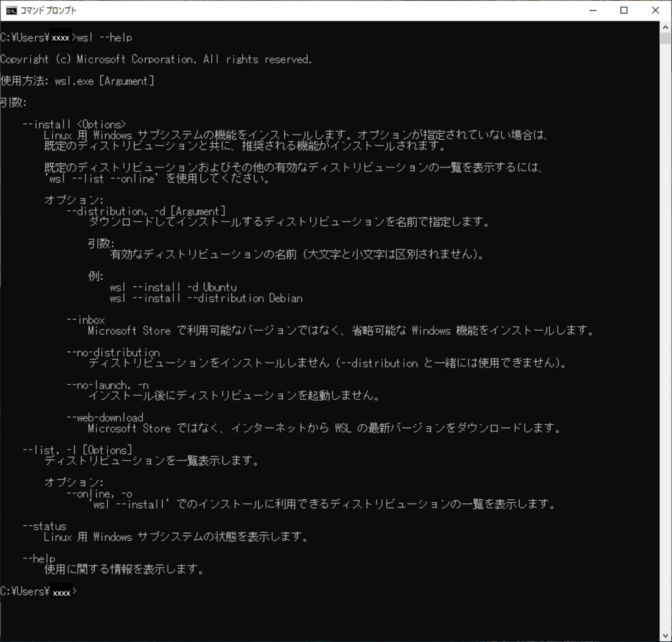Image resolution: width=672 pixels, height=642 pixels.
Task: Click the 'wsl --install --distribution Debian' example
Action: (x=206, y=298)
